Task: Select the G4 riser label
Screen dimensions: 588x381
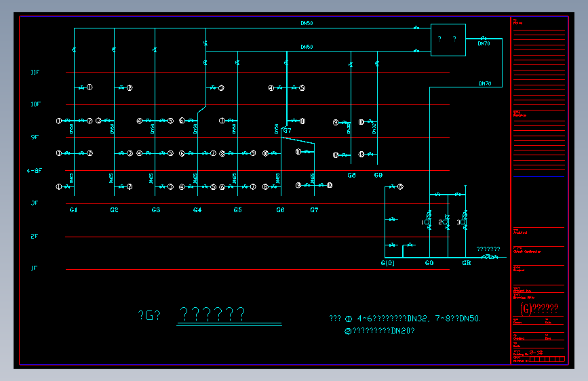Action: (x=197, y=210)
